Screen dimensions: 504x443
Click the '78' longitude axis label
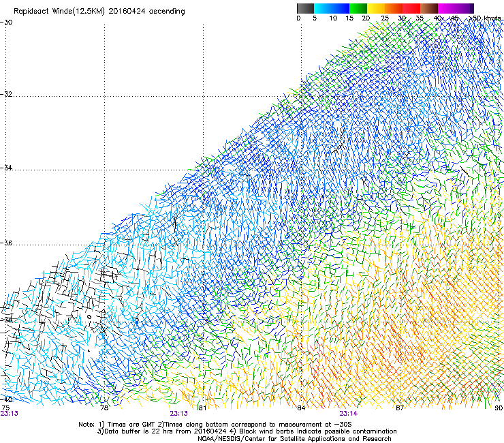(x=104, y=408)
